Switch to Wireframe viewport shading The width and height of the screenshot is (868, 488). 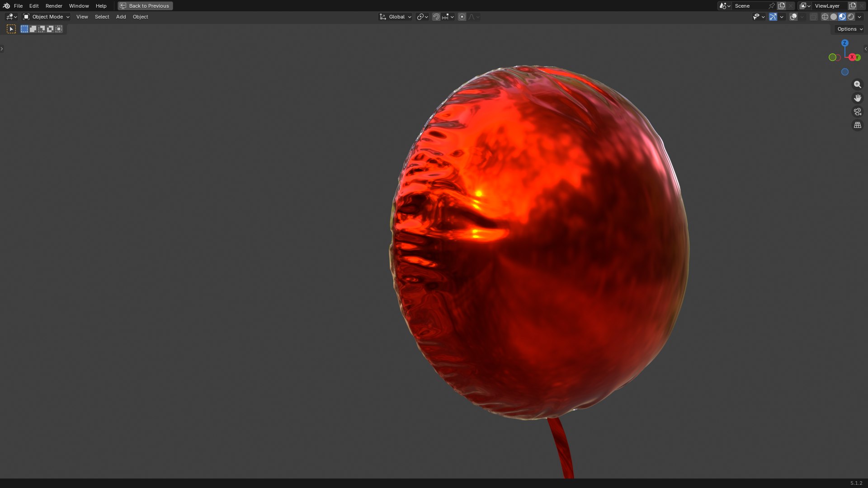click(x=825, y=17)
